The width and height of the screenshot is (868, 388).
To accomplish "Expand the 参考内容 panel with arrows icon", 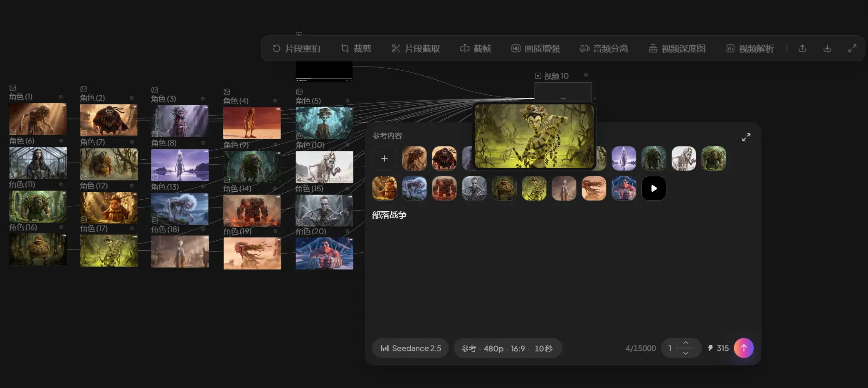I will coord(746,137).
